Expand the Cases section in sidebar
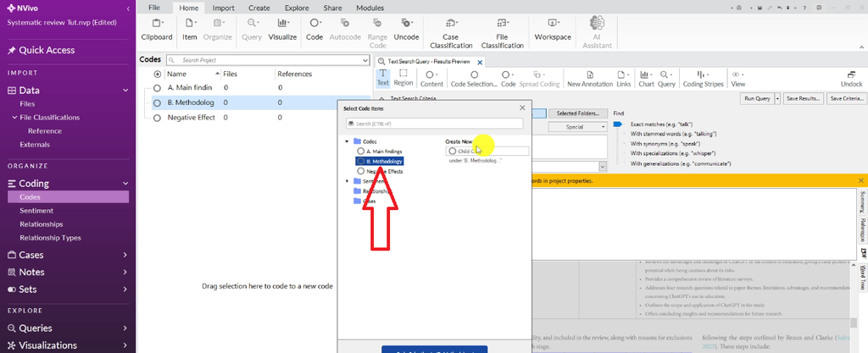The height and width of the screenshot is (353, 868). tap(125, 255)
